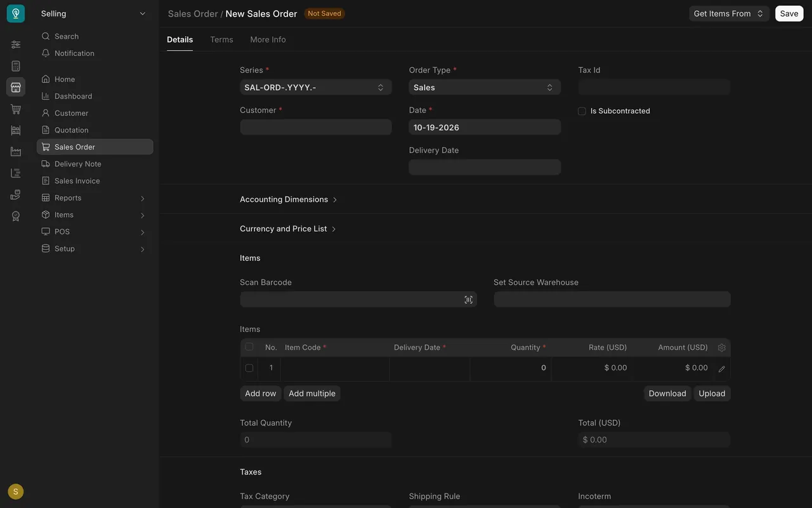Open Customer from the sidebar

95,113
